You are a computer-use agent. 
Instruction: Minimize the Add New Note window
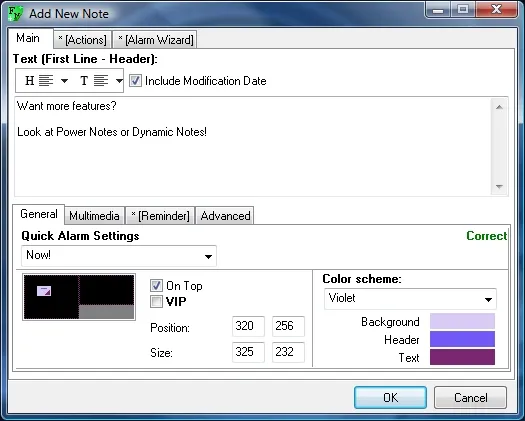pyautogui.click(x=438, y=9)
